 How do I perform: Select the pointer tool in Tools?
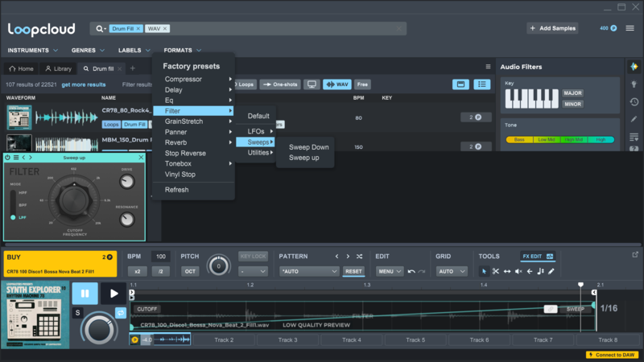click(485, 271)
